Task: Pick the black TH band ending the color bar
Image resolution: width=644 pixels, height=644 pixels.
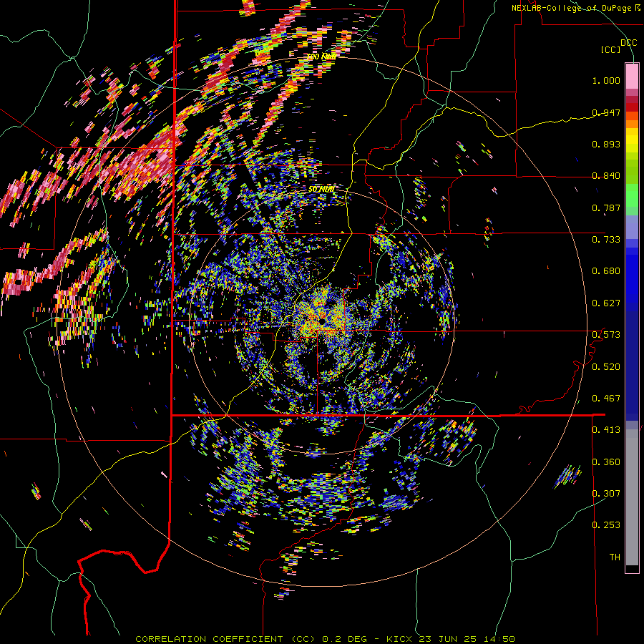Action: point(632,568)
